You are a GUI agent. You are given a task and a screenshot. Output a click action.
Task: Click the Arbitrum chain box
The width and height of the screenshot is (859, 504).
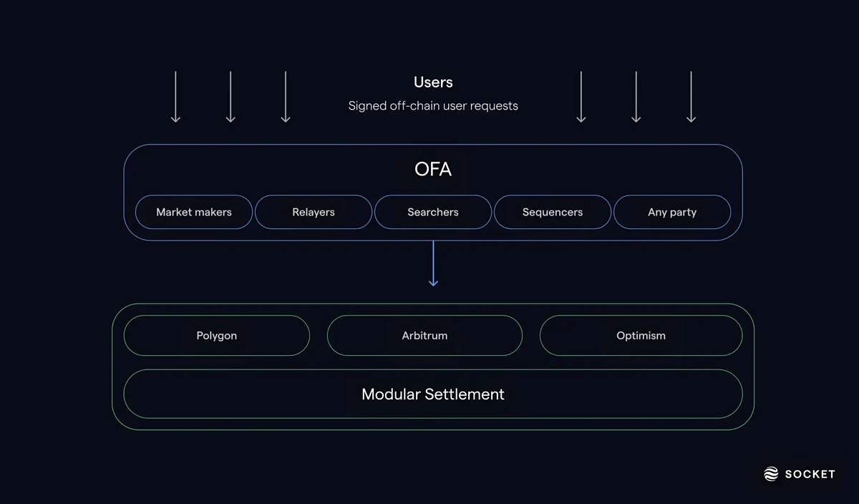pyautogui.click(x=424, y=336)
